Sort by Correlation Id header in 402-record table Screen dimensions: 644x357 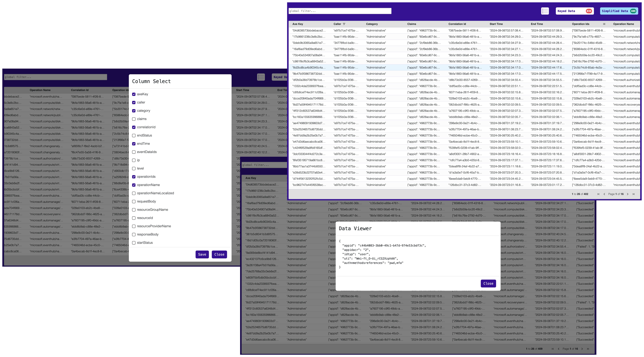457,24
